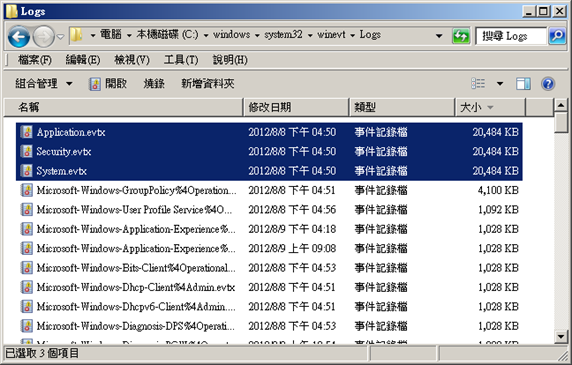Open recent pages dropdown next to Forward
The image size is (572, 365).
pyautogui.click(x=61, y=36)
